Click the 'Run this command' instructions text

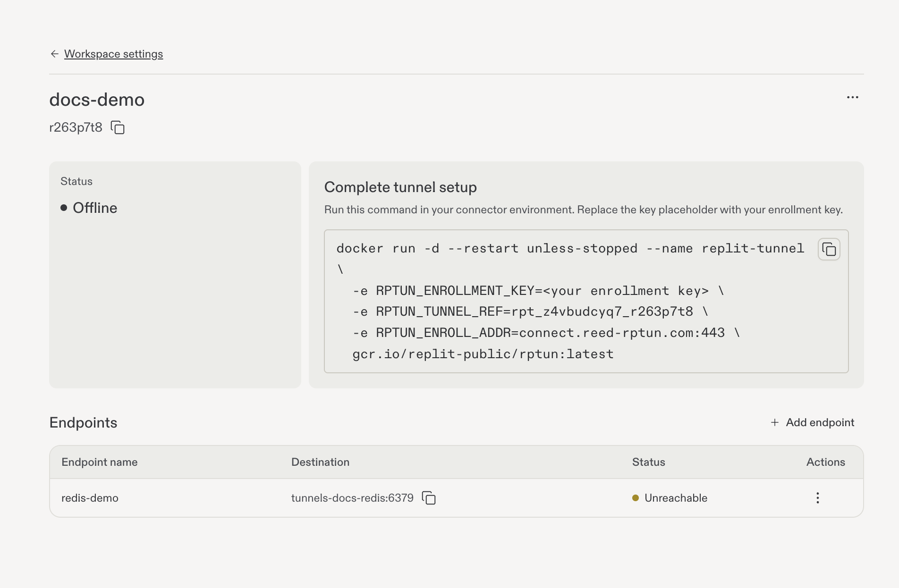tap(584, 210)
